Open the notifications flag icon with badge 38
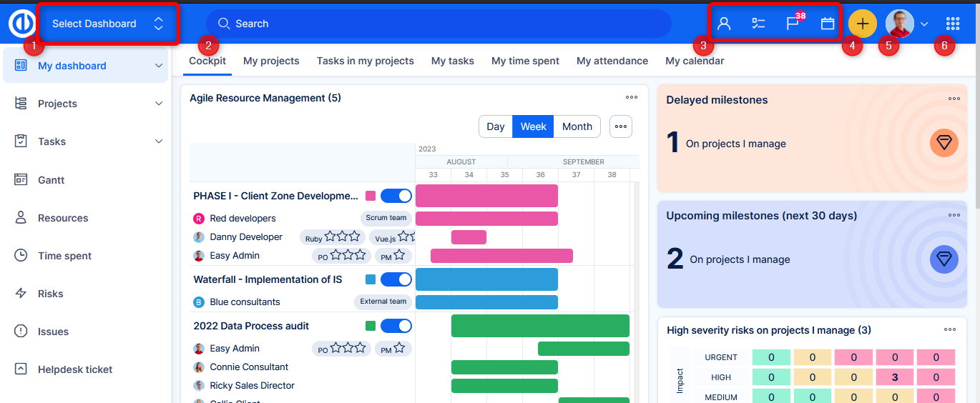This screenshot has height=403, width=980. point(793,24)
